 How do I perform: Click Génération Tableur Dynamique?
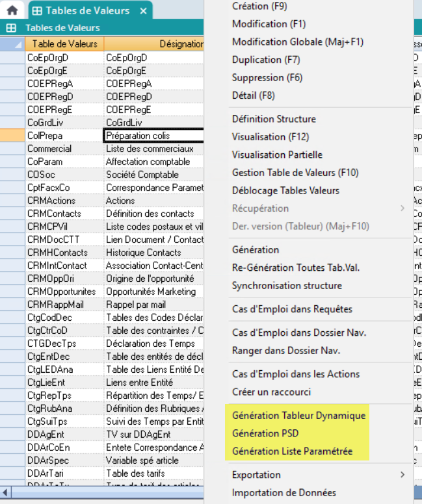tap(298, 416)
